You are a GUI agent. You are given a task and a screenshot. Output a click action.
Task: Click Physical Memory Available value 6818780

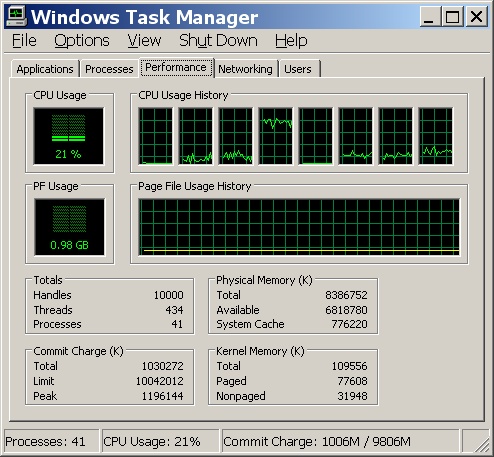coord(346,310)
